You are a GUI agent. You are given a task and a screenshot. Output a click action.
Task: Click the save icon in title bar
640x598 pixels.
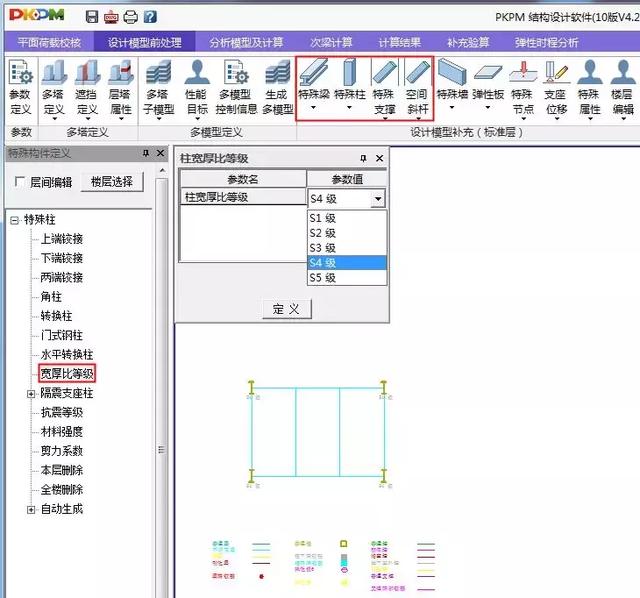tap(92, 17)
